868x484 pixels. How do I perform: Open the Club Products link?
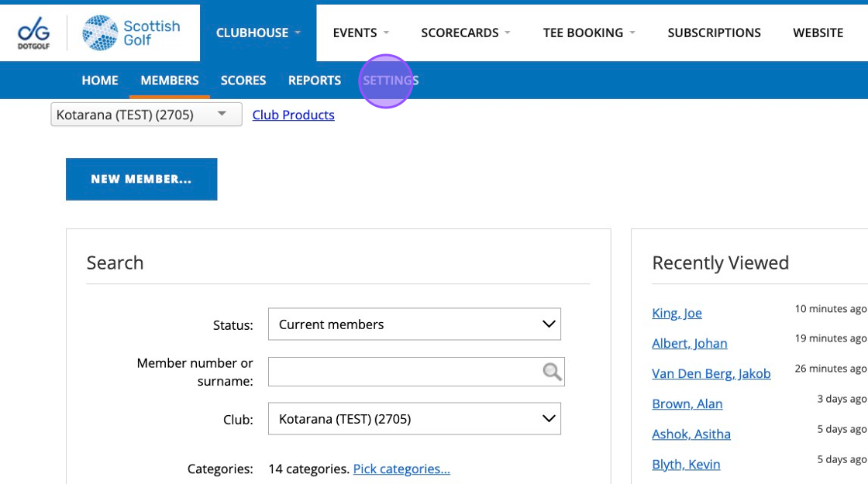(294, 115)
